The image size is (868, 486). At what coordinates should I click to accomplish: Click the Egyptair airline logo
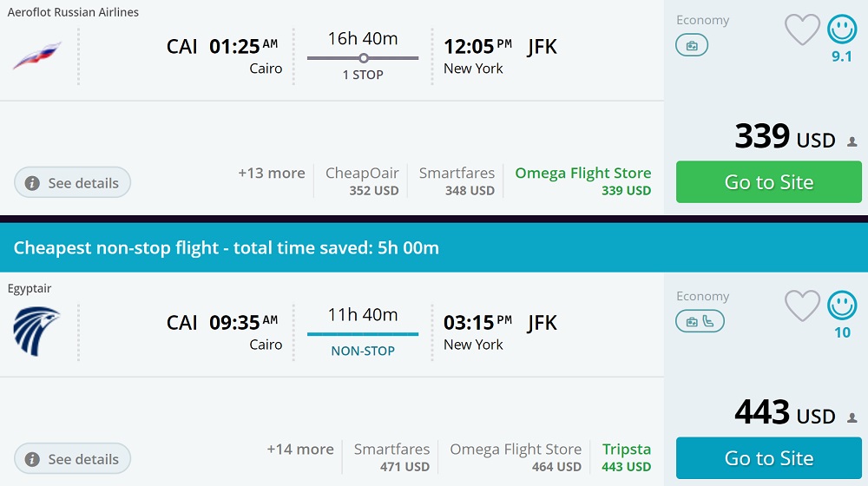point(36,332)
